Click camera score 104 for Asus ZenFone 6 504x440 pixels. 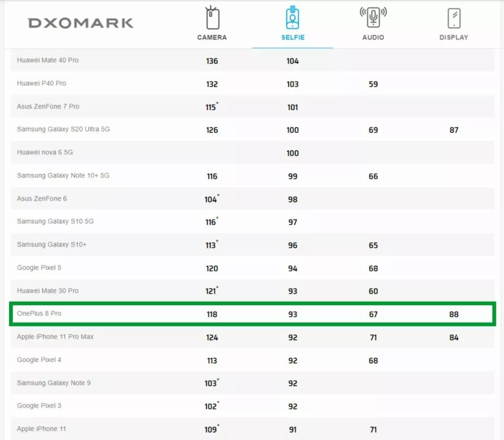(x=212, y=199)
